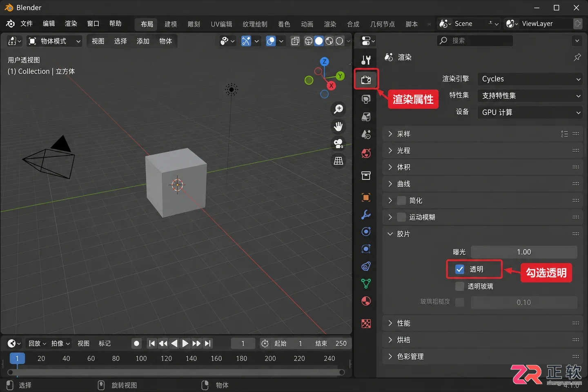
Task: Open the 特性集 dropdown
Action: click(530, 96)
